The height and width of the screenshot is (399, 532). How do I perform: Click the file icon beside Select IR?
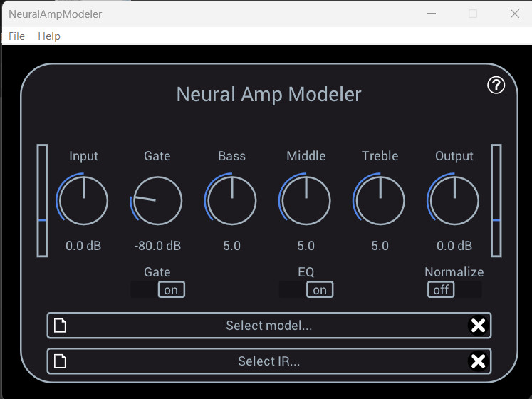(60, 361)
